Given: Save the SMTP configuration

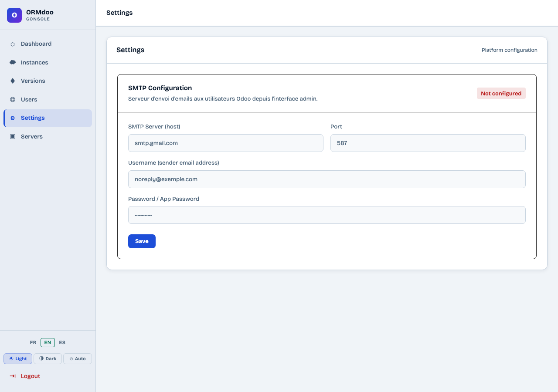Looking at the screenshot, I should 142,241.
